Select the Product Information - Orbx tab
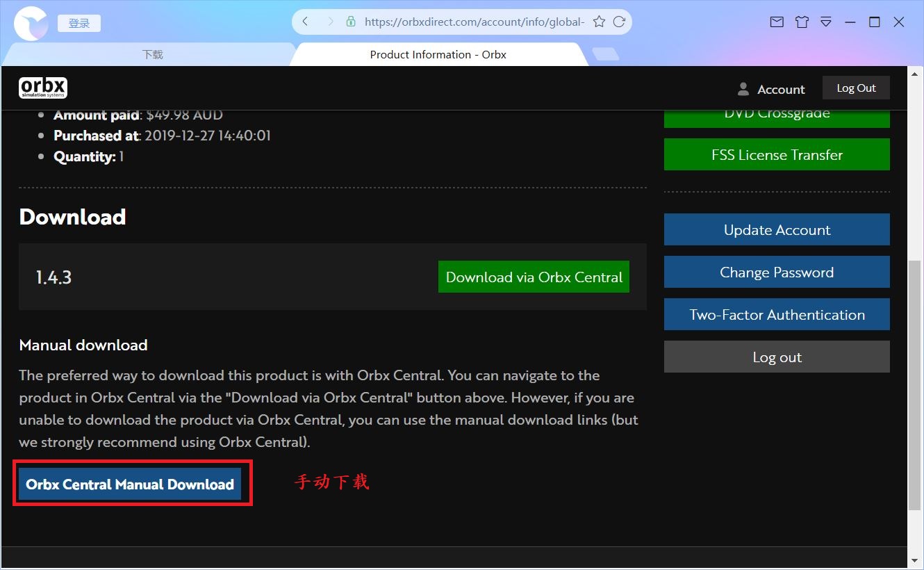Image resolution: width=924 pixels, height=570 pixels. pos(438,54)
